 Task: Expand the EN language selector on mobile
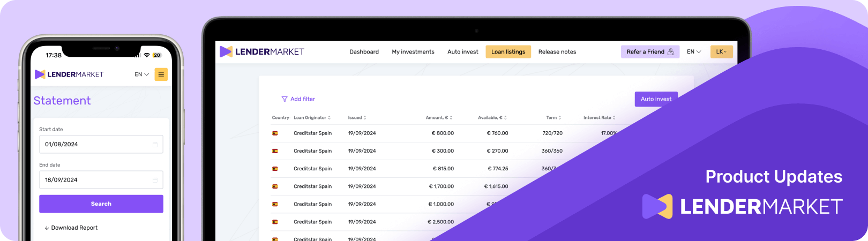[141, 74]
